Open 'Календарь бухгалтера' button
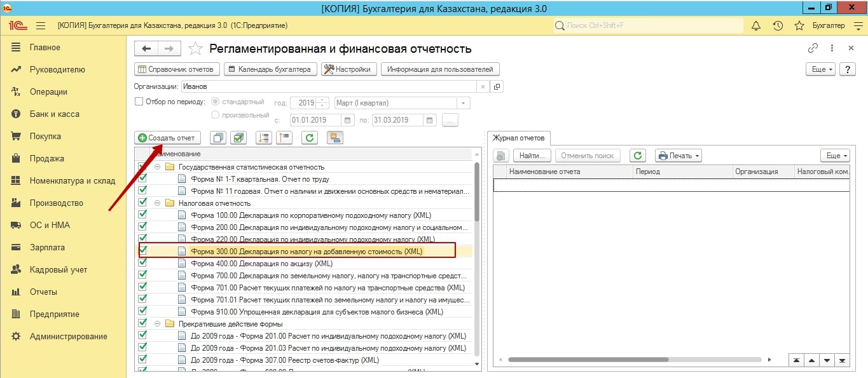This screenshot has width=868, height=378. tap(270, 69)
